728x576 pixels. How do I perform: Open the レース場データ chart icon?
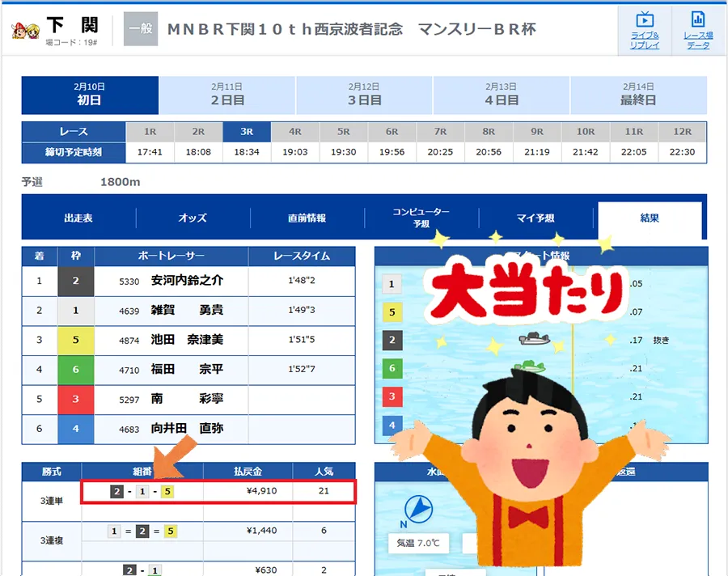[697, 22]
